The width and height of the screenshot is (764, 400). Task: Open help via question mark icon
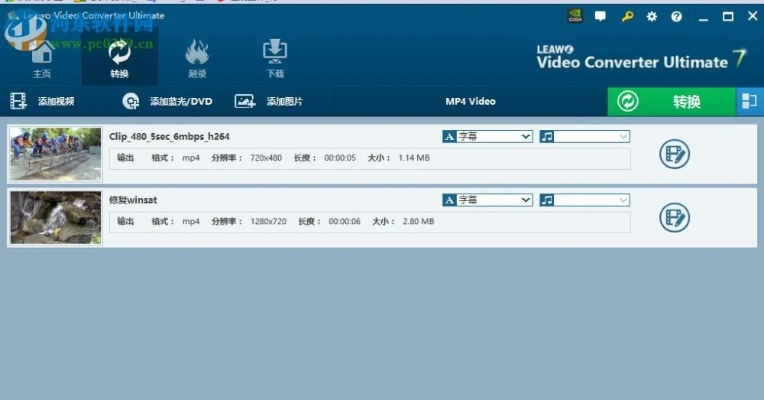(677, 16)
